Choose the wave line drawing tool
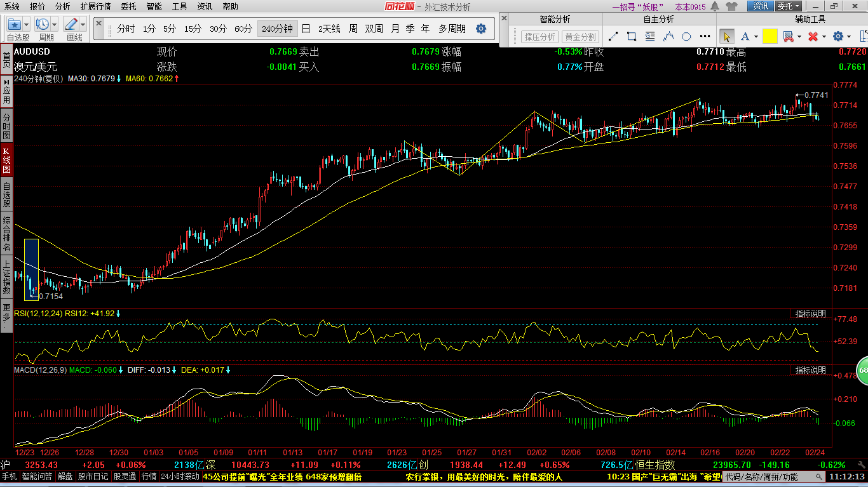Screen dimensions: 868x487 point(668,37)
